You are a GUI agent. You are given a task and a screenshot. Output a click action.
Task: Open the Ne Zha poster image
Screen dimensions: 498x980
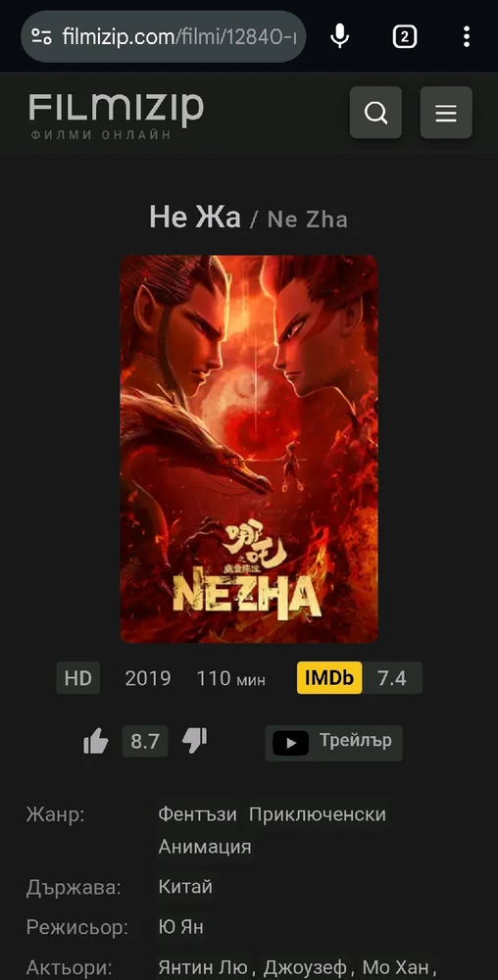pos(249,449)
